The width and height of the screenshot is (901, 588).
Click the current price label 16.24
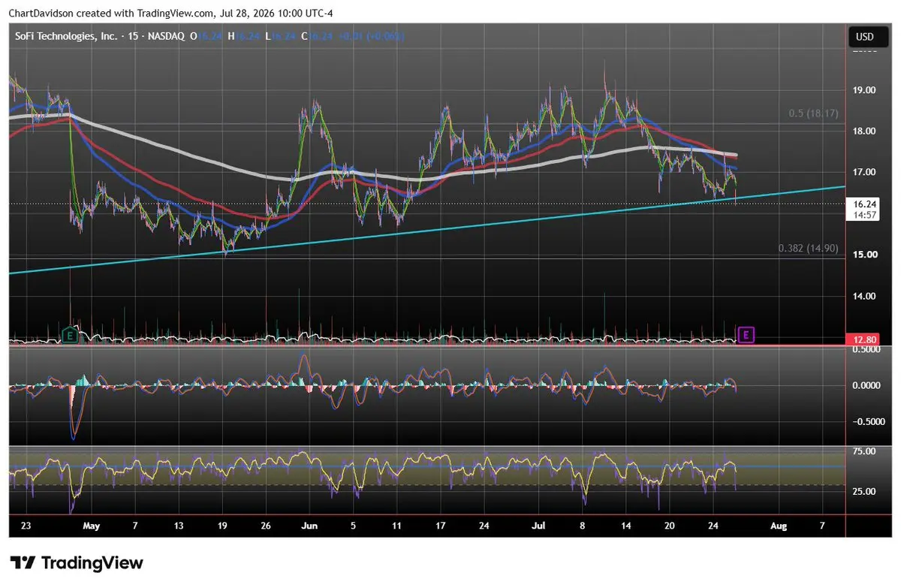pyautogui.click(x=865, y=204)
